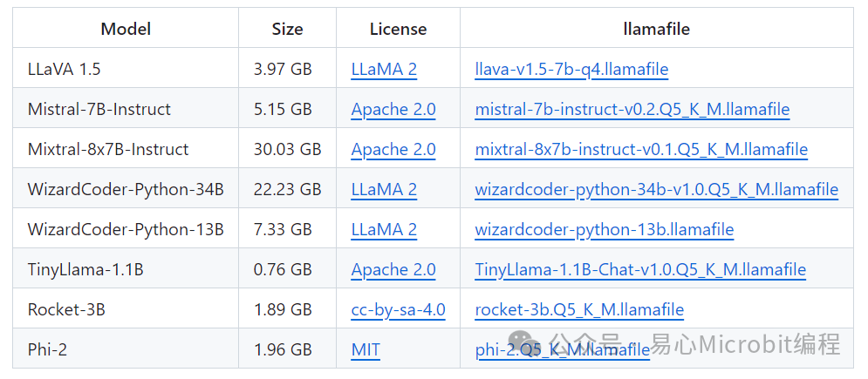The height and width of the screenshot is (379, 868).
Task: Select the Model column header
Action: [x=126, y=29]
